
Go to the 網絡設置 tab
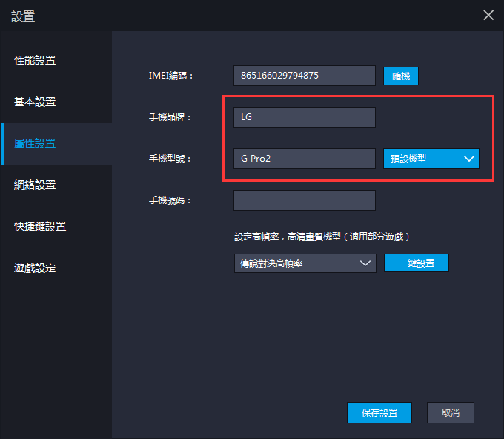click(x=36, y=185)
